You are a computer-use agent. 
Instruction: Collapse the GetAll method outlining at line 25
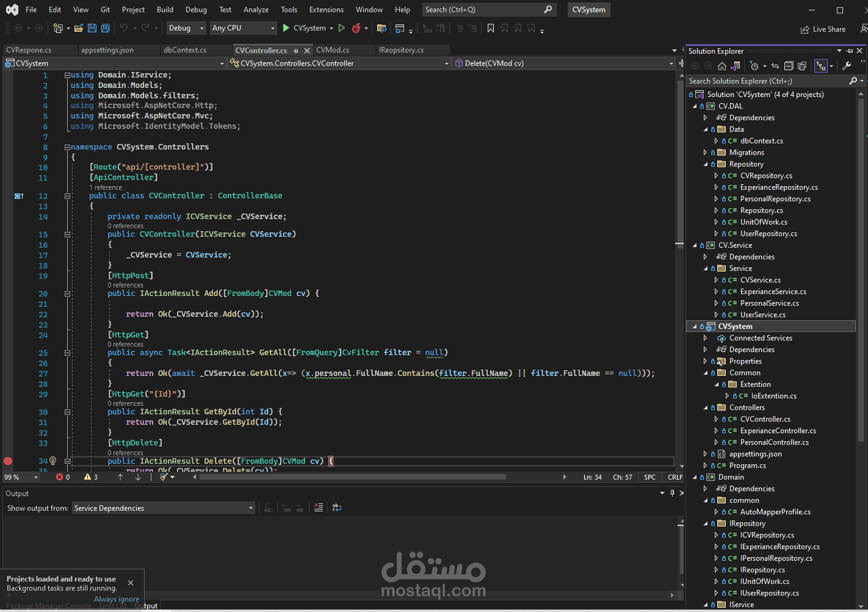(67, 353)
